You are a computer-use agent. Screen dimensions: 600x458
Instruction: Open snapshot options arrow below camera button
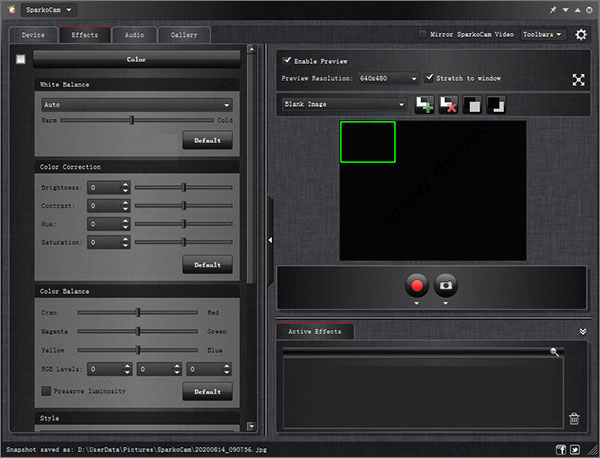tap(445, 303)
